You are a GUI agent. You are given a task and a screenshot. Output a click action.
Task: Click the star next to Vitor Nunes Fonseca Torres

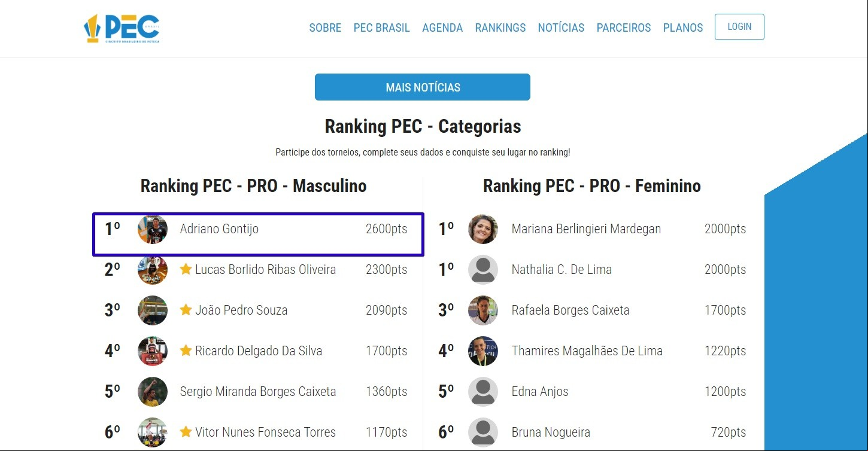[186, 432]
